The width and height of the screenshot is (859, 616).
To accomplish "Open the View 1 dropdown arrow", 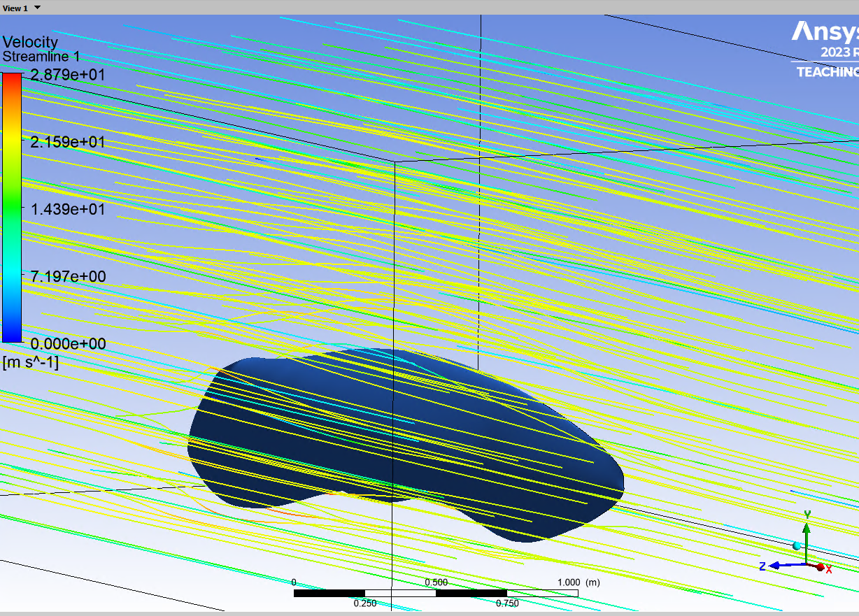I will (x=37, y=8).
